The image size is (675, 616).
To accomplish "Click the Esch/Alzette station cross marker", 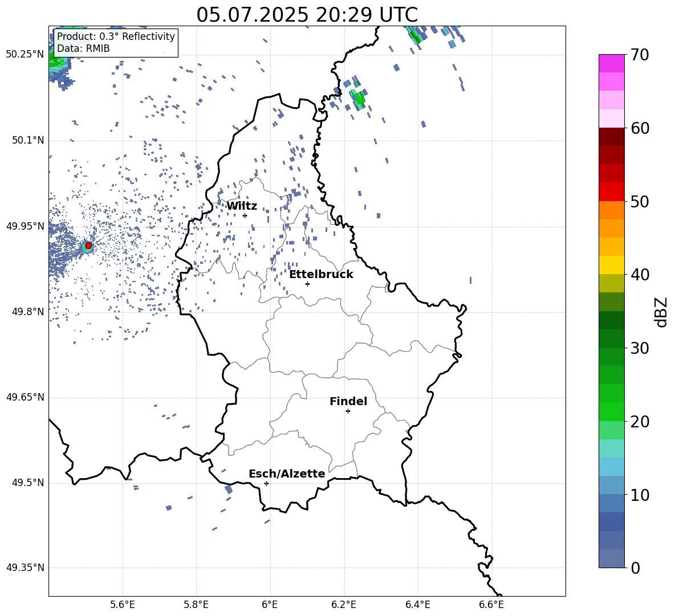I will [x=266, y=483].
